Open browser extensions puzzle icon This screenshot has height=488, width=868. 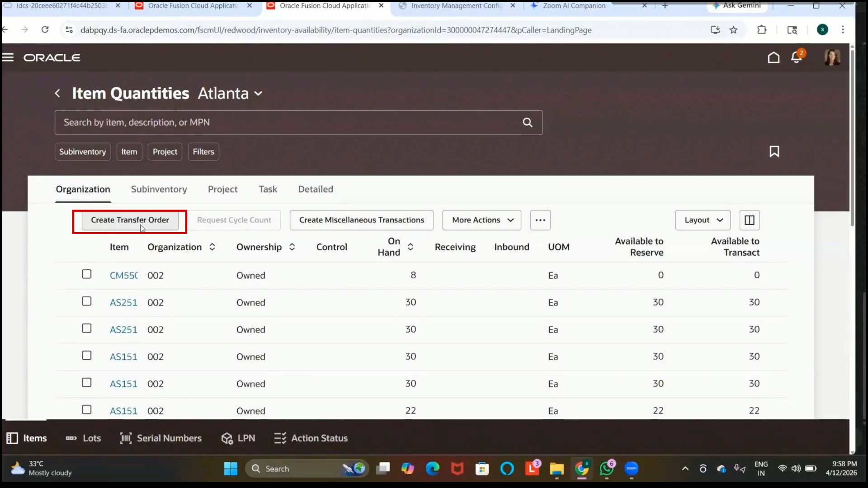762,30
